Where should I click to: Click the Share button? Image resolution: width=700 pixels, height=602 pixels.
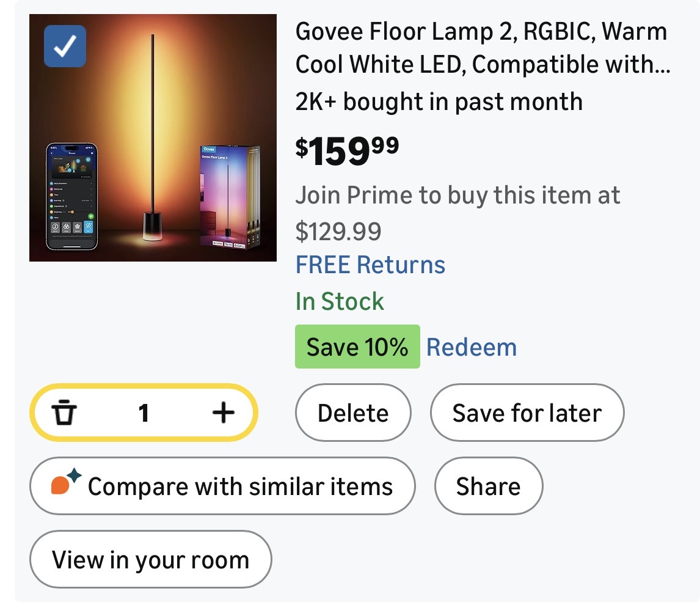(x=488, y=486)
